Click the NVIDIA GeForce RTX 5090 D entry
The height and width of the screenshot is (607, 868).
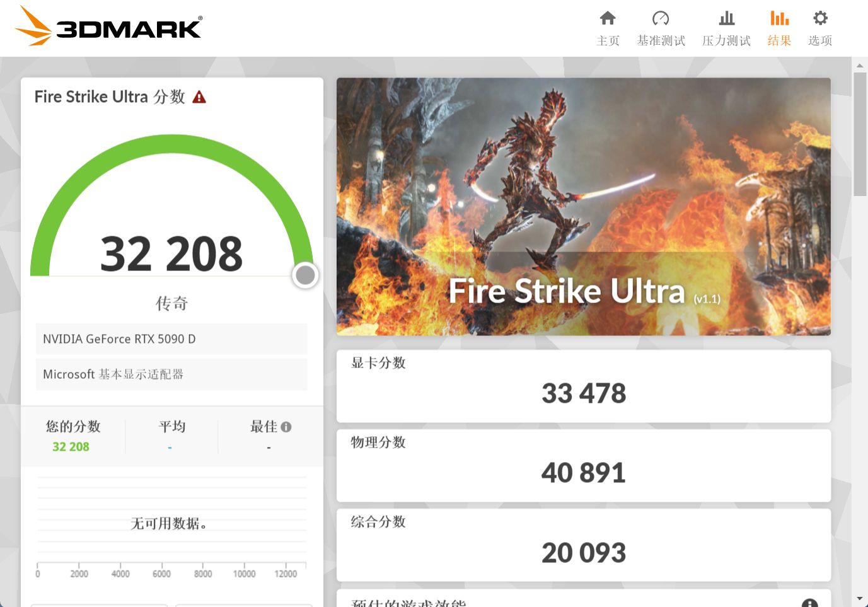171,339
